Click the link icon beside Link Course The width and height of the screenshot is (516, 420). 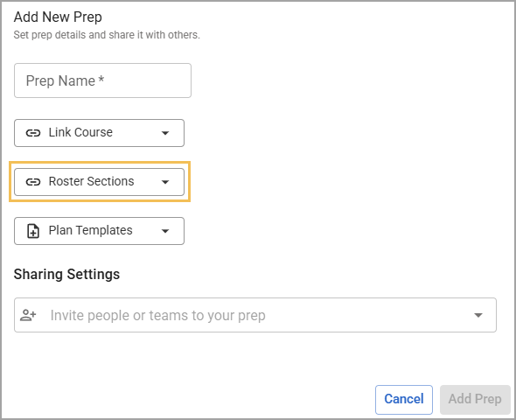point(33,133)
